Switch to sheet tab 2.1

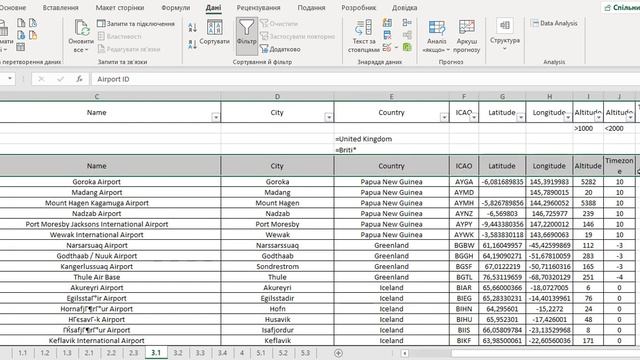pos(89,353)
